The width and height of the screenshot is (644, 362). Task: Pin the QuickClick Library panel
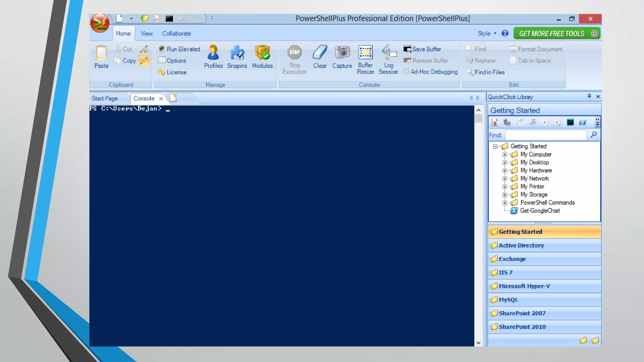(589, 96)
